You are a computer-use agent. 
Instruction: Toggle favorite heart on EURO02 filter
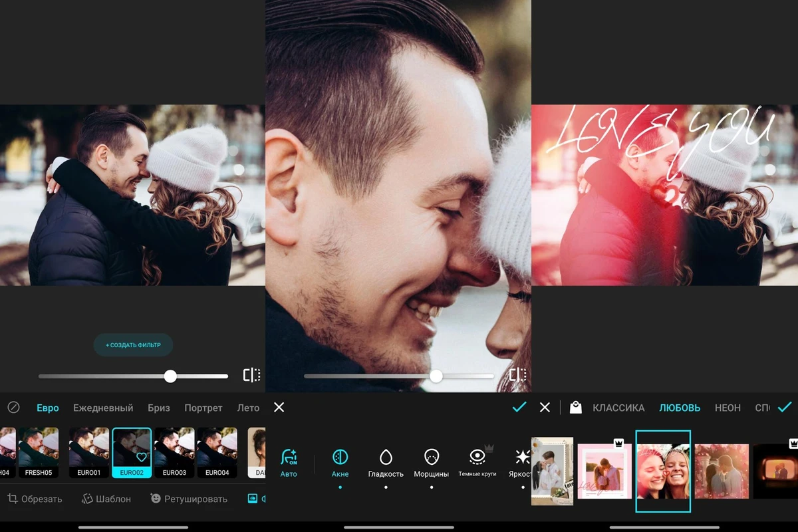141,457
